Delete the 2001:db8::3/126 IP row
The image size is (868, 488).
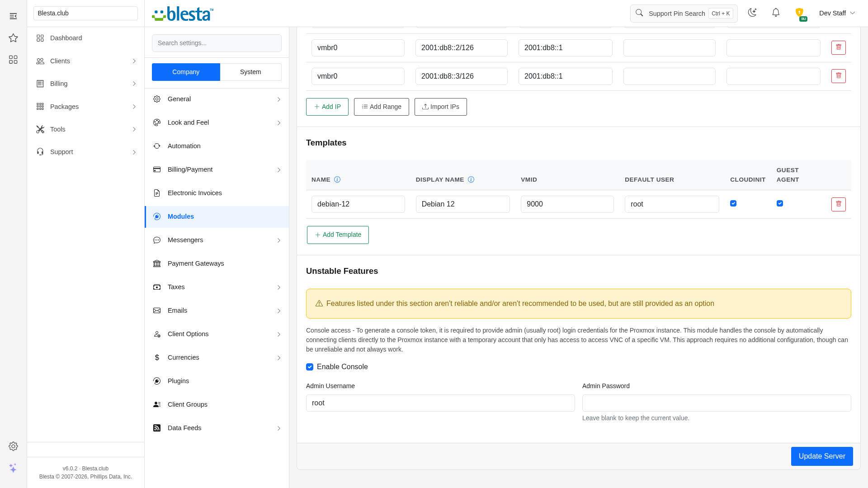coord(839,76)
